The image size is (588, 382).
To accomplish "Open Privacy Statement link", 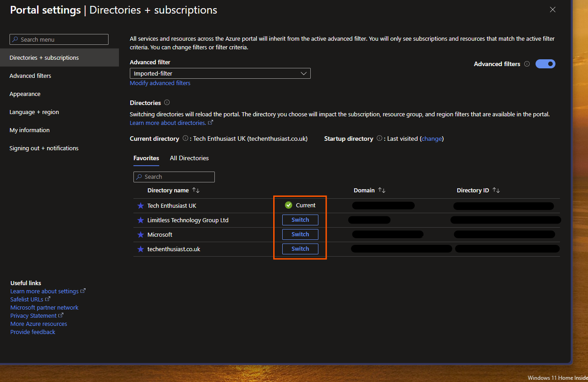I will click(x=37, y=316).
